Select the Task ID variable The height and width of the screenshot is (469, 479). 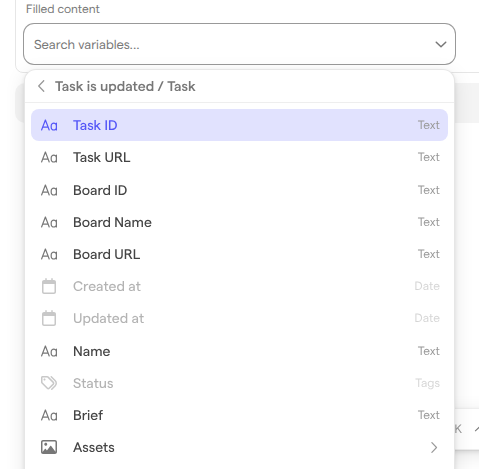click(x=239, y=125)
